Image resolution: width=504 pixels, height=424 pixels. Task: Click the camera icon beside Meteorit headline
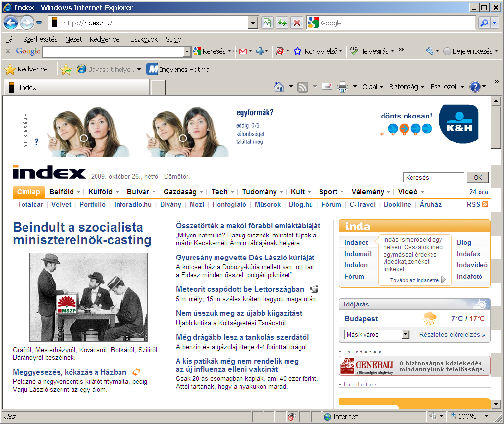314,289
